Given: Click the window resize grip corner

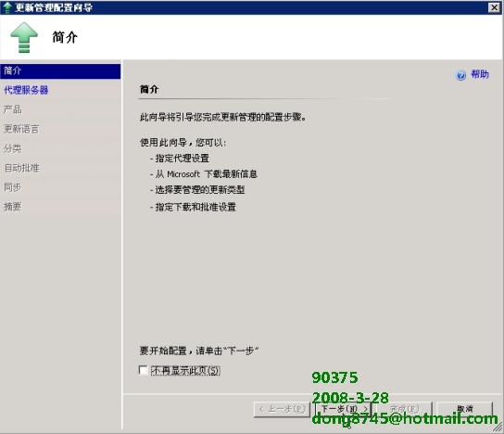Looking at the screenshot, I should click(x=498, y=428).
